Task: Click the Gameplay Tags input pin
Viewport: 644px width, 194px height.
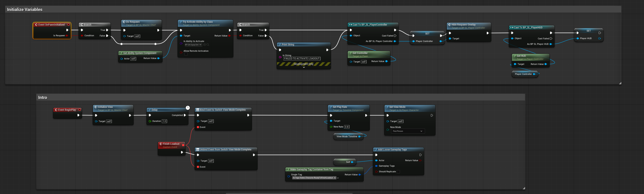Action: point(376,166)
